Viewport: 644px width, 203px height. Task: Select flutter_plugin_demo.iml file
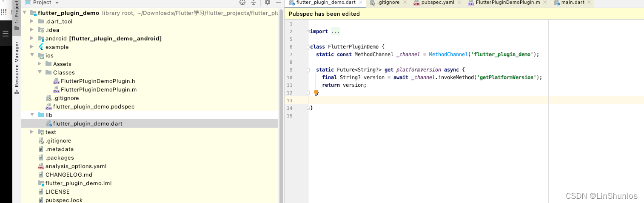pos(78,183)
